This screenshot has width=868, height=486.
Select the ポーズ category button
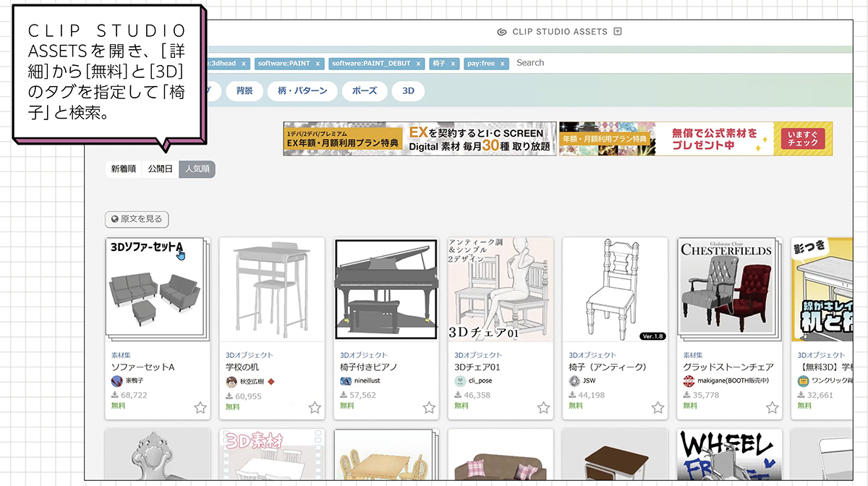365,91
